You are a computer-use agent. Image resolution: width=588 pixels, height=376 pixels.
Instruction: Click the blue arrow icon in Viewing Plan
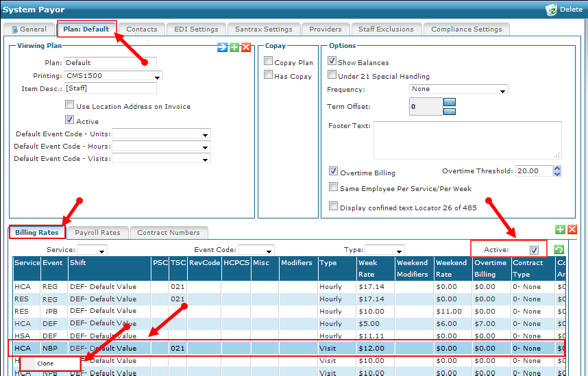pyautogui.click(x=222, y=47)
